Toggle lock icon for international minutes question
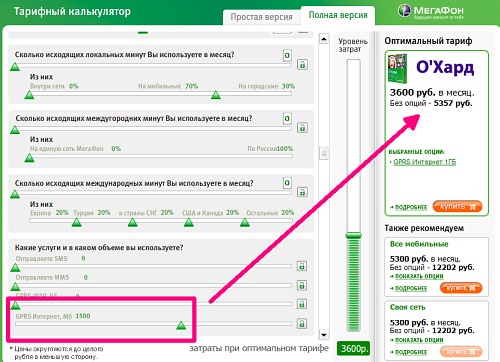Image resolution: width=500 pixels, height=362 pixels. point(302,192)
